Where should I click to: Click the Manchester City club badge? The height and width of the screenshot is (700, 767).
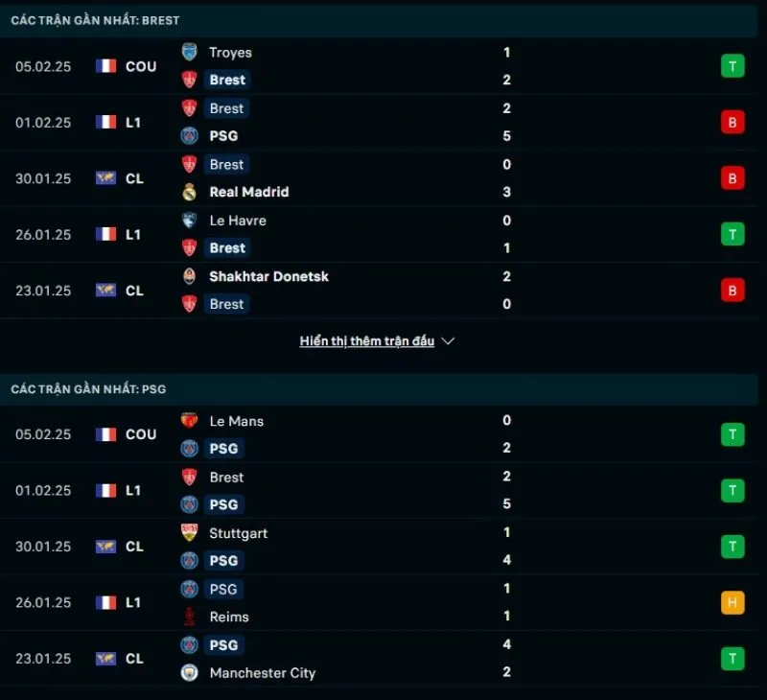[190, 673]
